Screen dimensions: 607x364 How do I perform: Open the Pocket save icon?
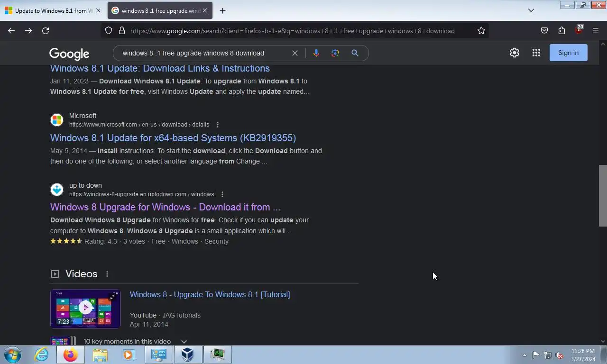[544, 31]
